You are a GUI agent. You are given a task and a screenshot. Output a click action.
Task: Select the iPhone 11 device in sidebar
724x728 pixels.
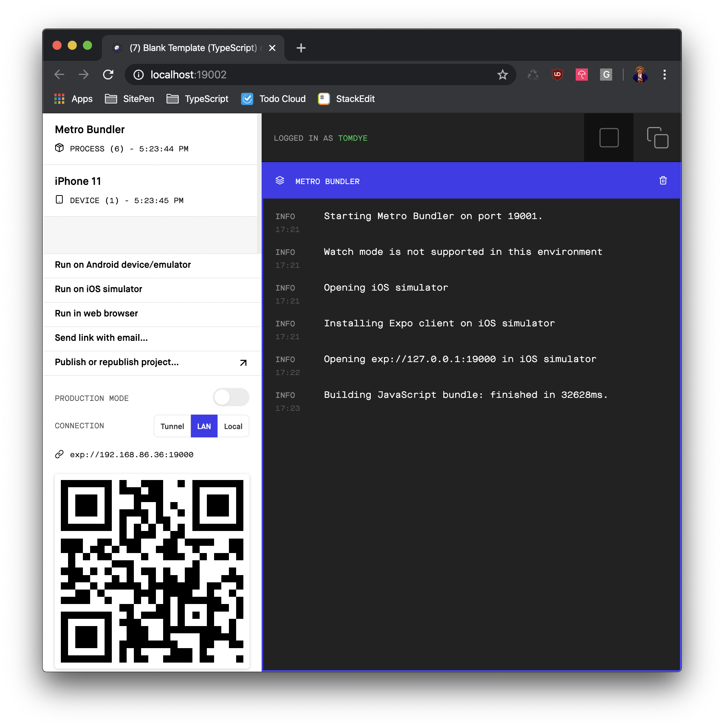pos(150,191)
